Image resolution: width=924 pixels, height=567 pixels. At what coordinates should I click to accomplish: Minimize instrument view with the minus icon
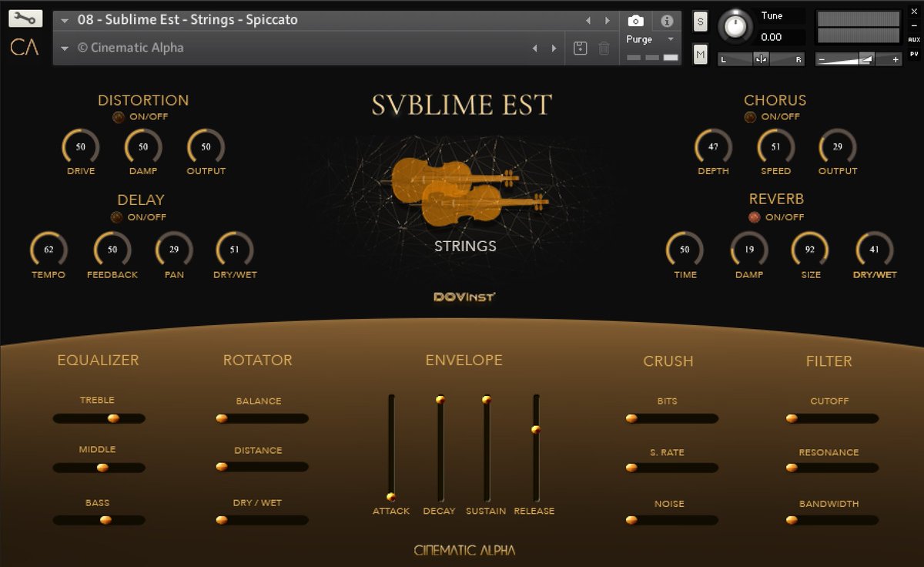pos(914,25)
